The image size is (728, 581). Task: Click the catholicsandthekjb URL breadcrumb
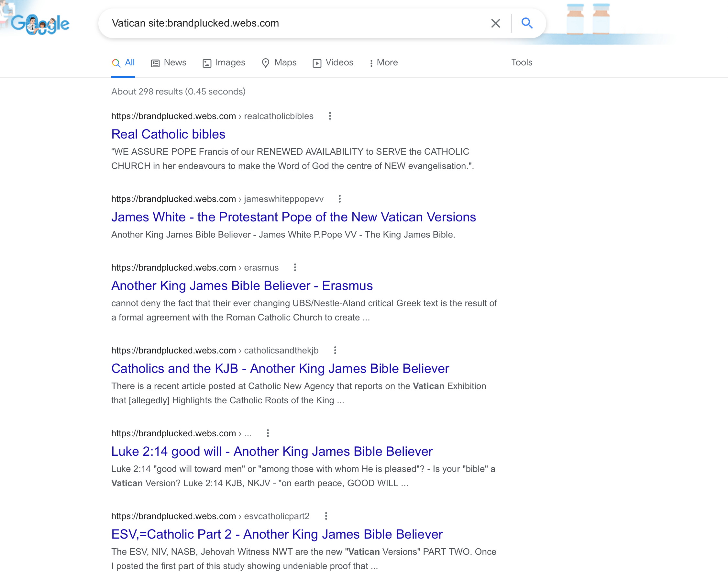point(215,350)
